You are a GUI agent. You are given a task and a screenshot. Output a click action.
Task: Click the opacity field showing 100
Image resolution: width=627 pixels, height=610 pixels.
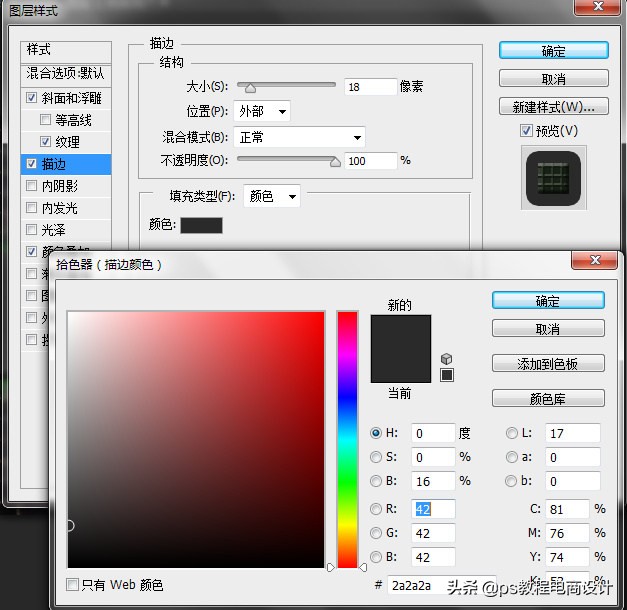[x=370, y=161]
